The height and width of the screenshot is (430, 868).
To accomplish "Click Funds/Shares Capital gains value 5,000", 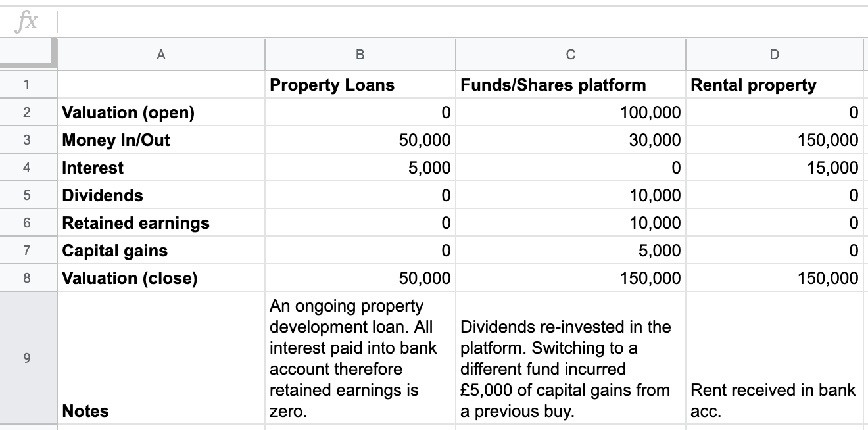I will (570, 251).
